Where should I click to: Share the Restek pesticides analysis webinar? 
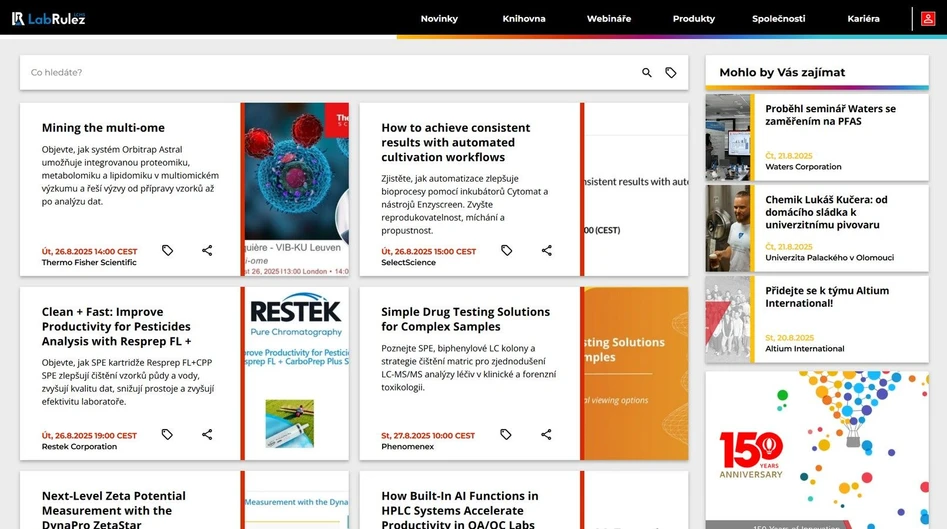click(207, 434)
